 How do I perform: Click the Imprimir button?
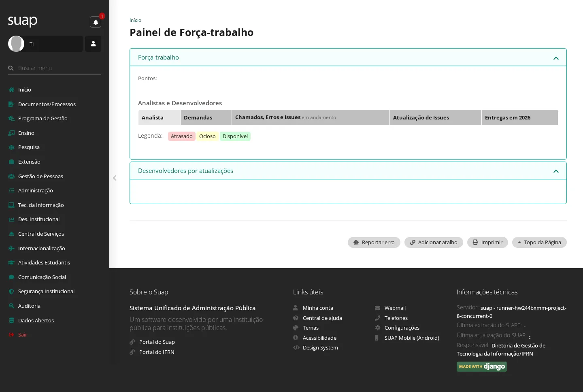487,242
